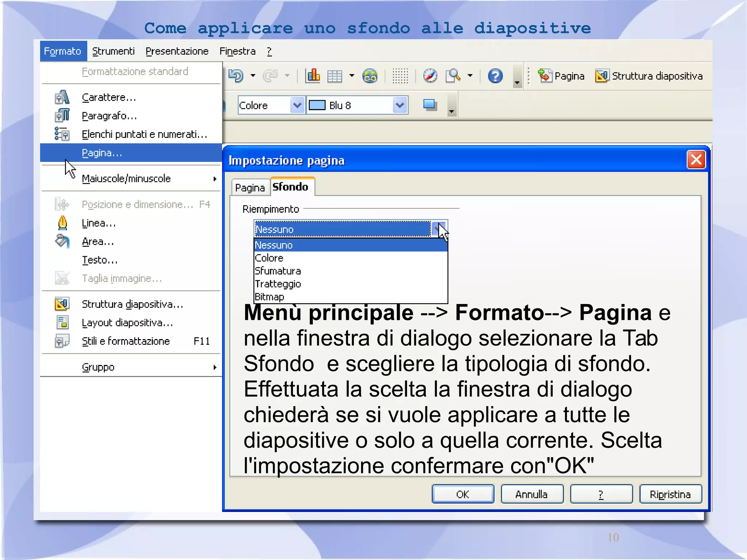This screenshot has width=747, height=560.
Task: Insert a table with the table icon
Action: coord(334,76)
